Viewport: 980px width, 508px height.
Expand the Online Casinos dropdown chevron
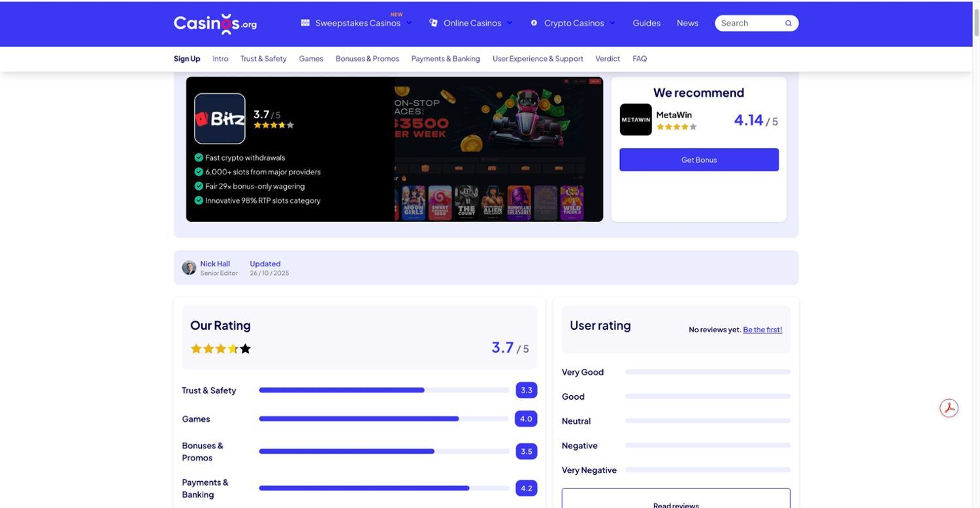click(510, 23)
